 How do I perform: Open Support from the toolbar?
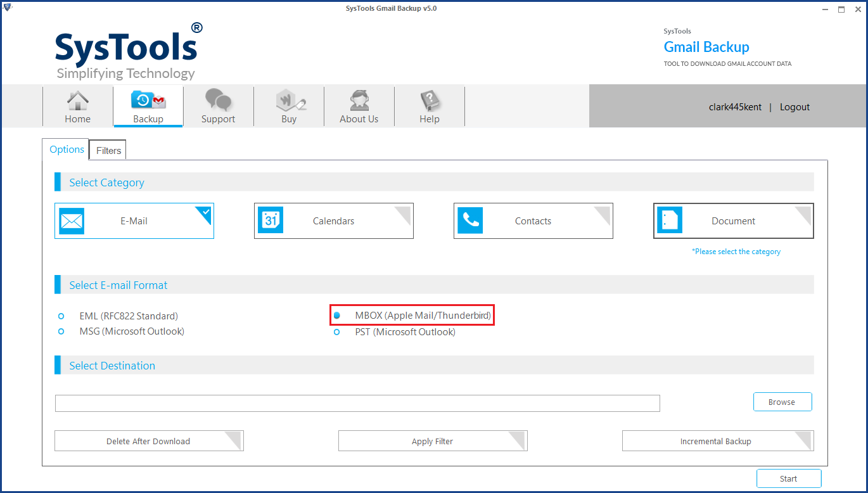pos(218,106)
